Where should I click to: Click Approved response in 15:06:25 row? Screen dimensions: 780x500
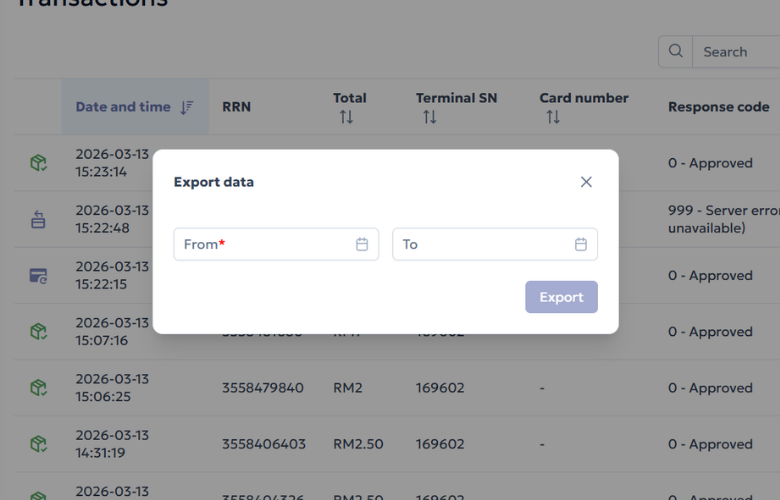710,388
